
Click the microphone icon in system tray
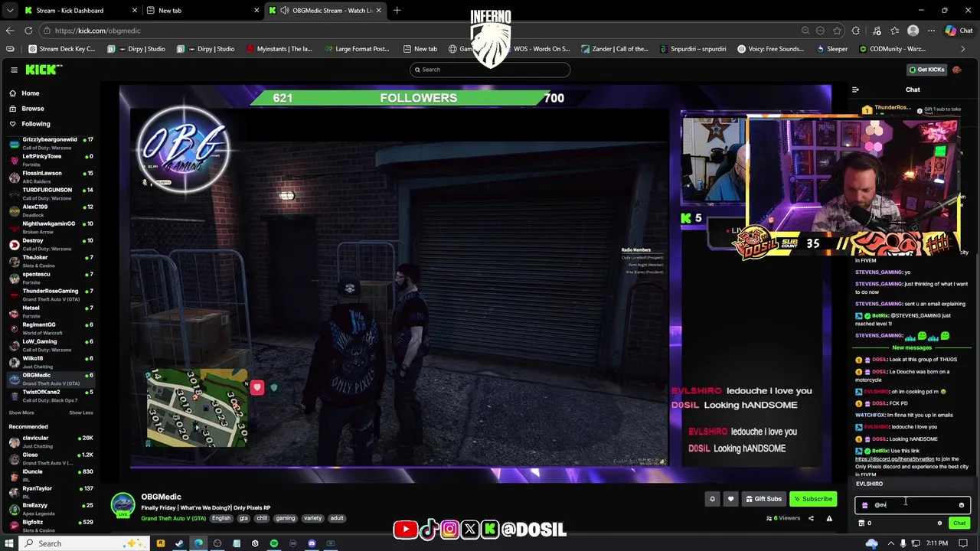(903, 543)
